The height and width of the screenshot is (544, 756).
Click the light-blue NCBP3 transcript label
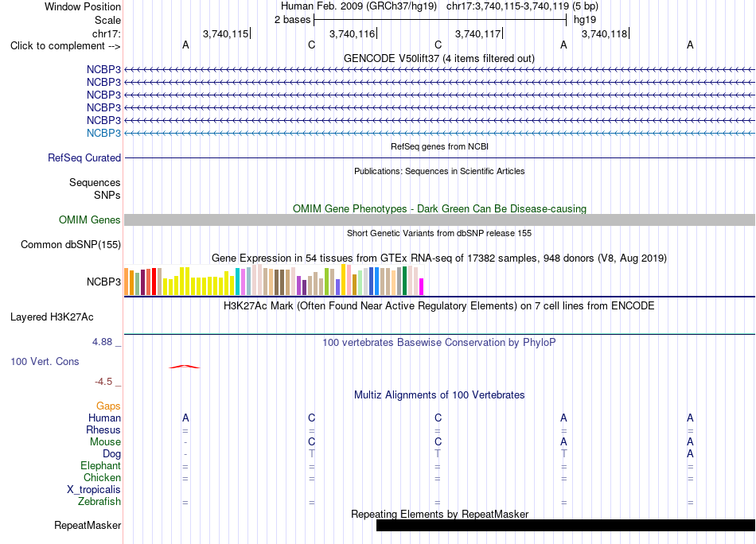[x=103, y=133]
